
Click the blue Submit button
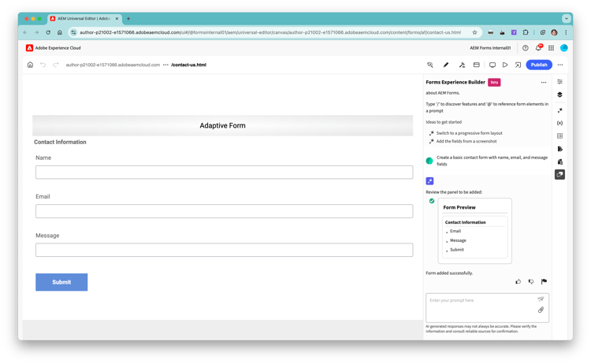(61, 282)
